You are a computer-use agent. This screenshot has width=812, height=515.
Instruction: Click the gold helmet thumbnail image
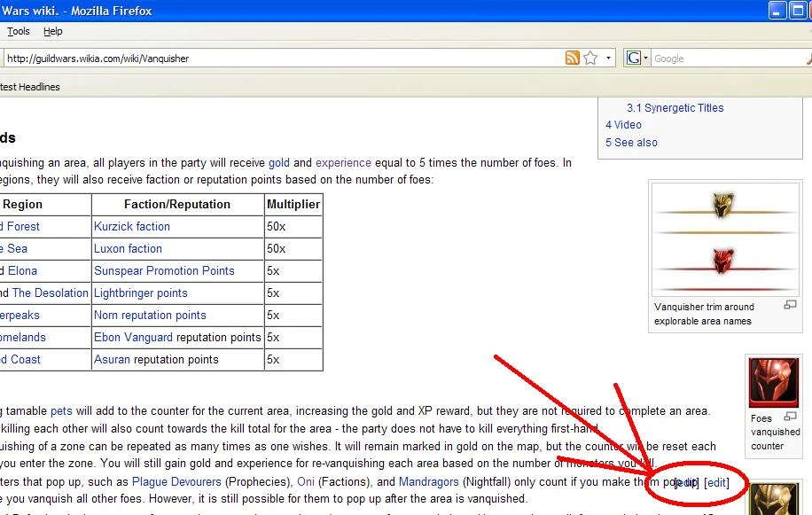tap(775, 499)
